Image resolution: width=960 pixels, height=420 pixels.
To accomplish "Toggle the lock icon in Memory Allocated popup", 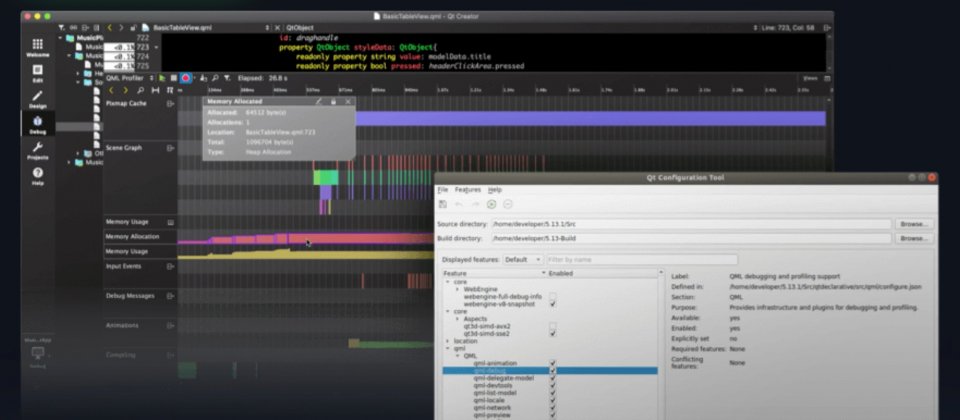I will coord(333,102).
